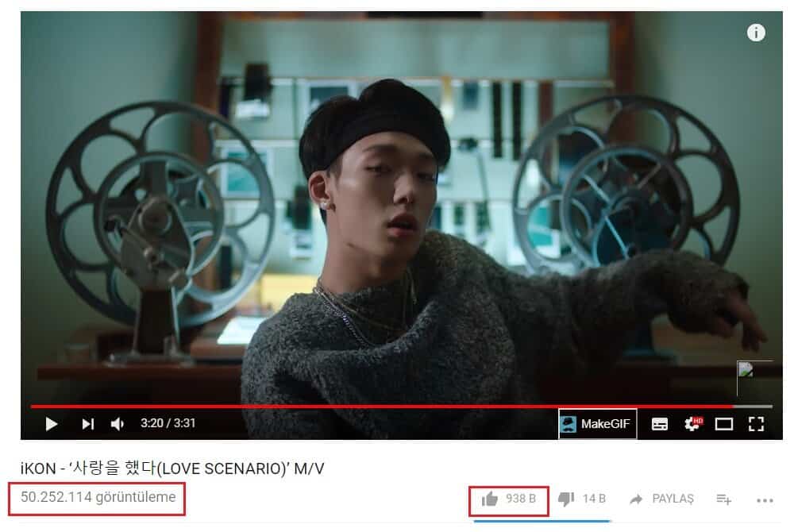This screenshot has height=532, width=794.
Task: Open the three-dot more actions menu
Action: click(x=765, y=500)
